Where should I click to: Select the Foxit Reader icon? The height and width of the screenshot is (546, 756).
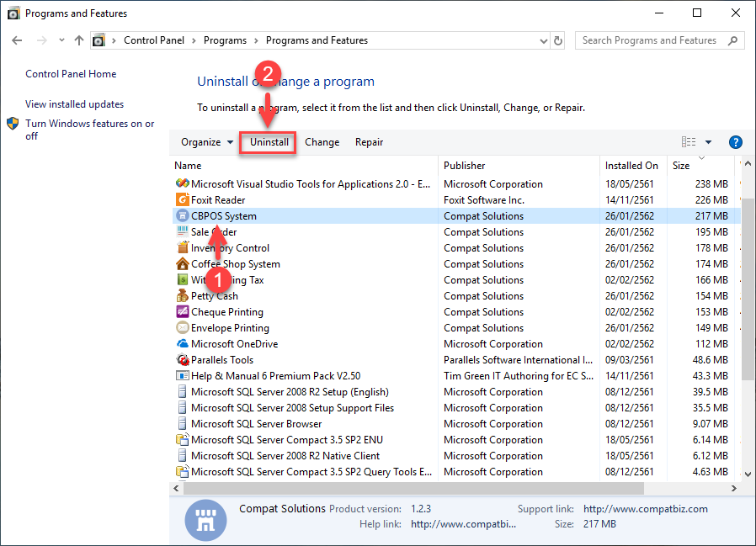point(182,199)
